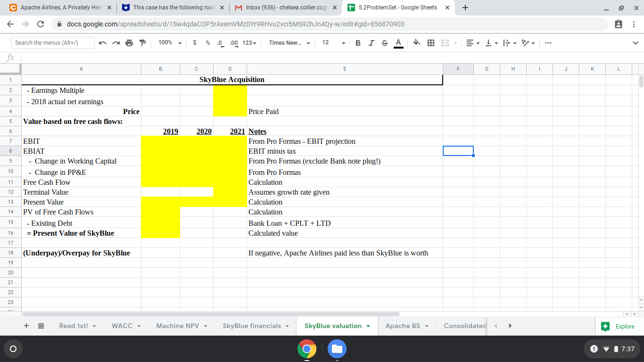Image resolution: width=644 pixels, height=362 pixels.
Task: Select the strikethrough formatting icon
Action: click(x=384, y=43)
